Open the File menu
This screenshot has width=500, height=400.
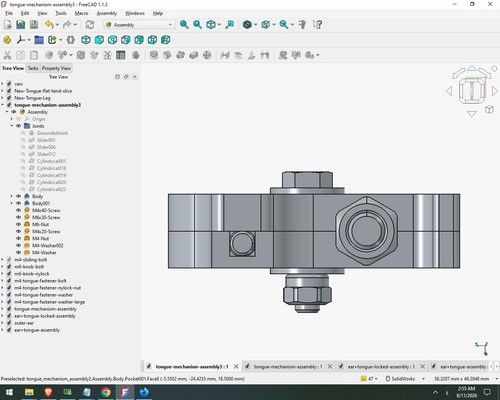pos(9,13)
